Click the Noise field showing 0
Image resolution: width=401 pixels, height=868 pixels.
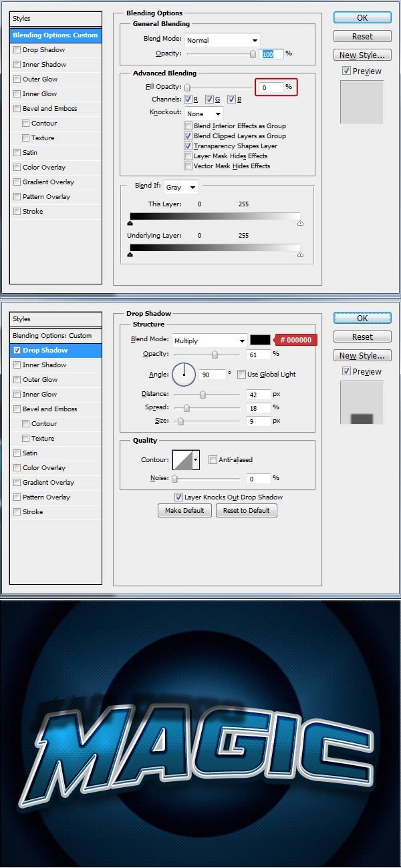tap(259, 479)
